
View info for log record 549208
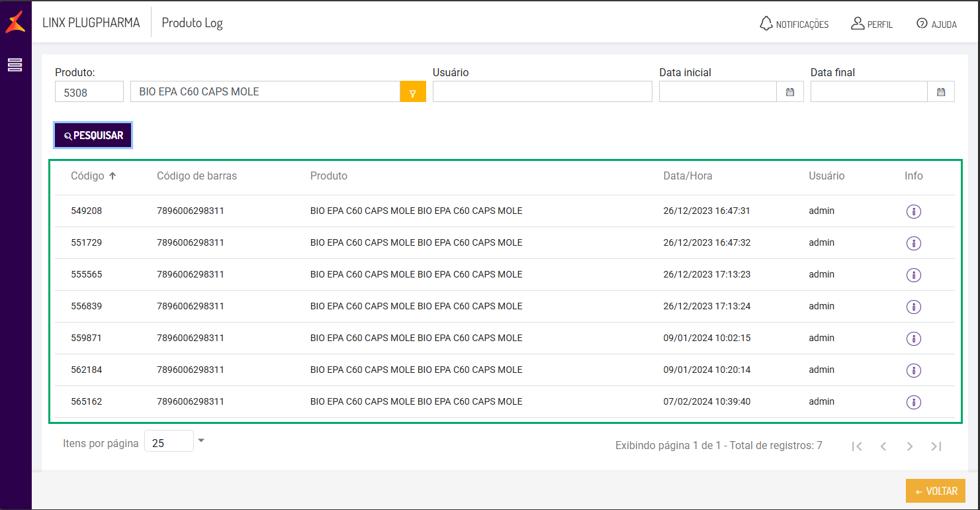913,211
